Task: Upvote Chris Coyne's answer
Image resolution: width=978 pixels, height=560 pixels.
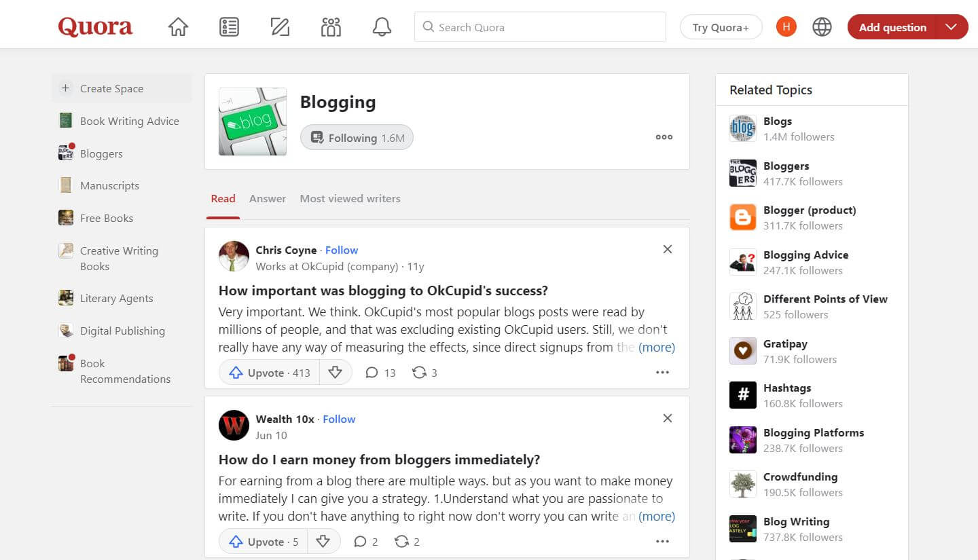Action: coord(270,373)
